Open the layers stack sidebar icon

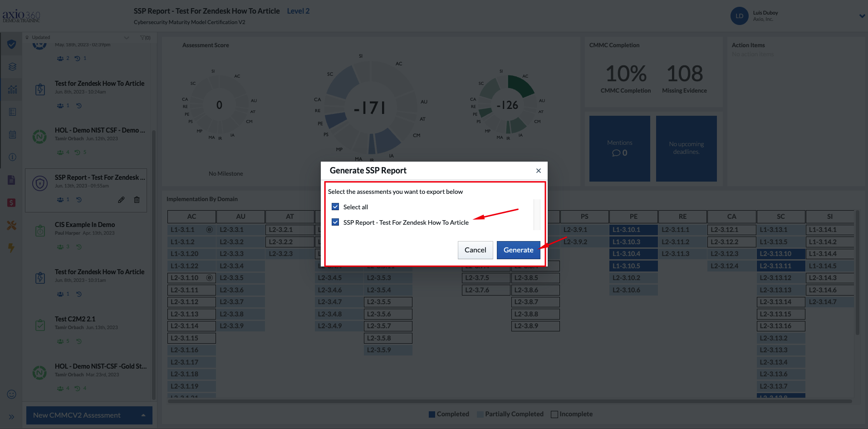pyautogui.click(x=12, y=67)
